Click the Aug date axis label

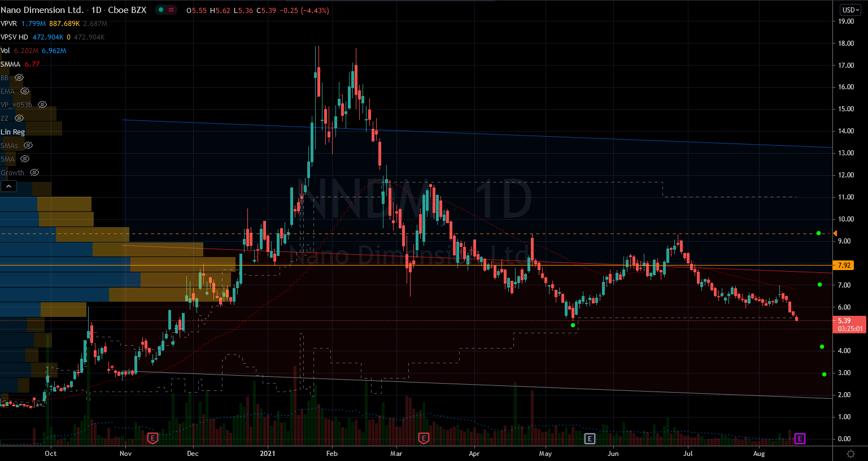(x=759, y=454)
